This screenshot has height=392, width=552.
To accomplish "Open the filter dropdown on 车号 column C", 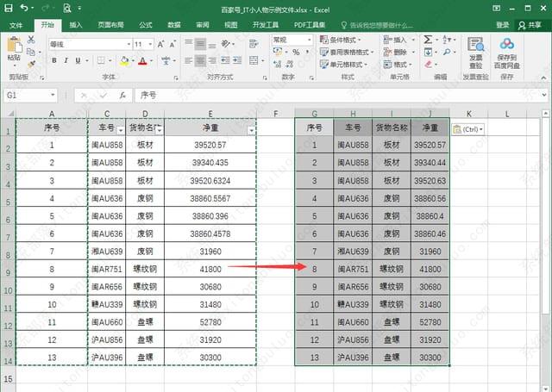I will [121, 131].
